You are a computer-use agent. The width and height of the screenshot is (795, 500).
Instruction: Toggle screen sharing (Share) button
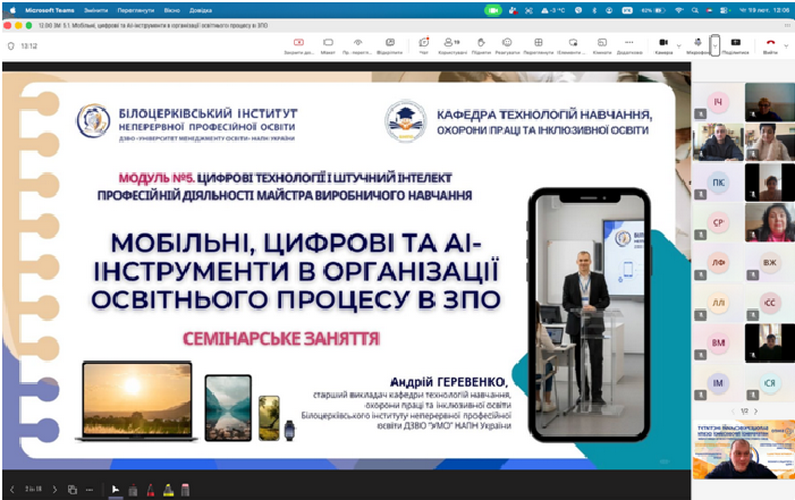[736, 44]
